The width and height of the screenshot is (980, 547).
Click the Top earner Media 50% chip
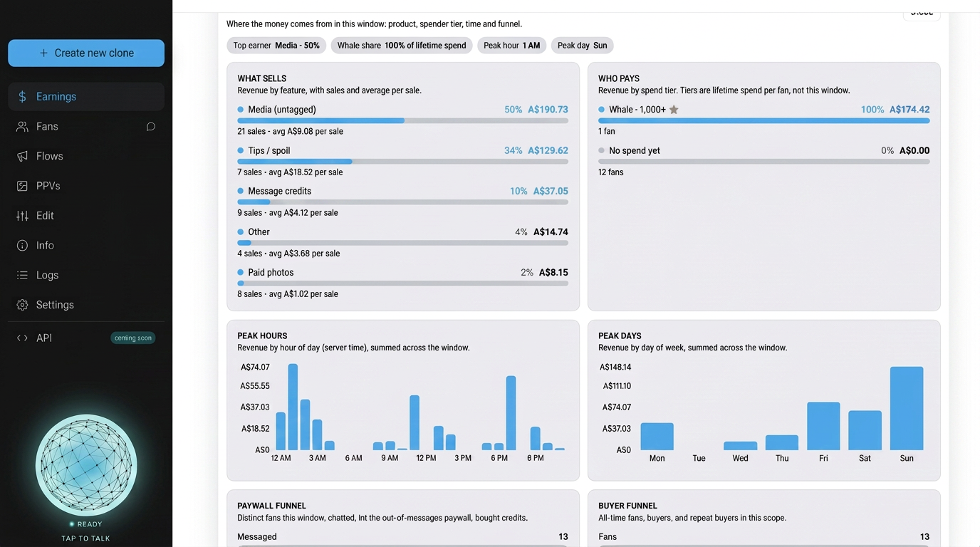tap(276, 46)
